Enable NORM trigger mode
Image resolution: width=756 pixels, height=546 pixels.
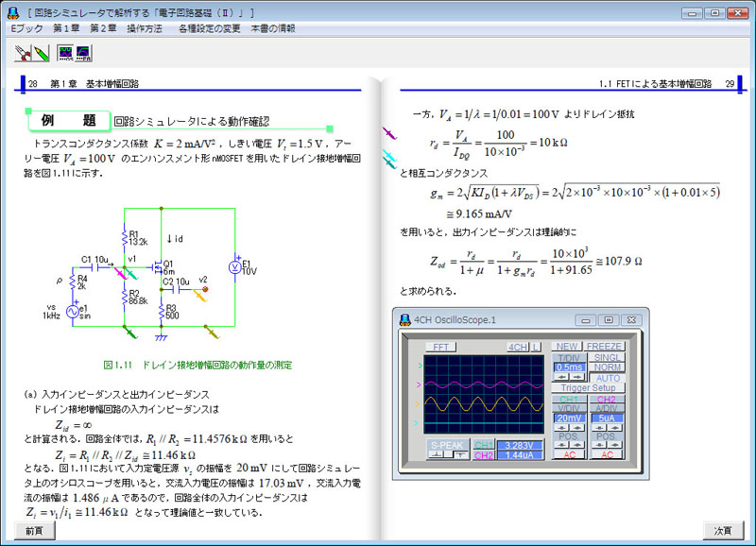pyautogui.click(x=607, y=367)
